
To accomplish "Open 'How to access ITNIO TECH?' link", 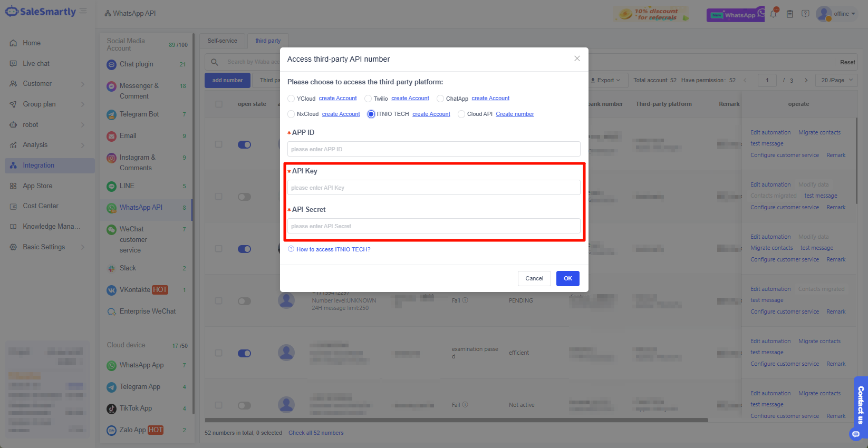I will click(333, 249).
